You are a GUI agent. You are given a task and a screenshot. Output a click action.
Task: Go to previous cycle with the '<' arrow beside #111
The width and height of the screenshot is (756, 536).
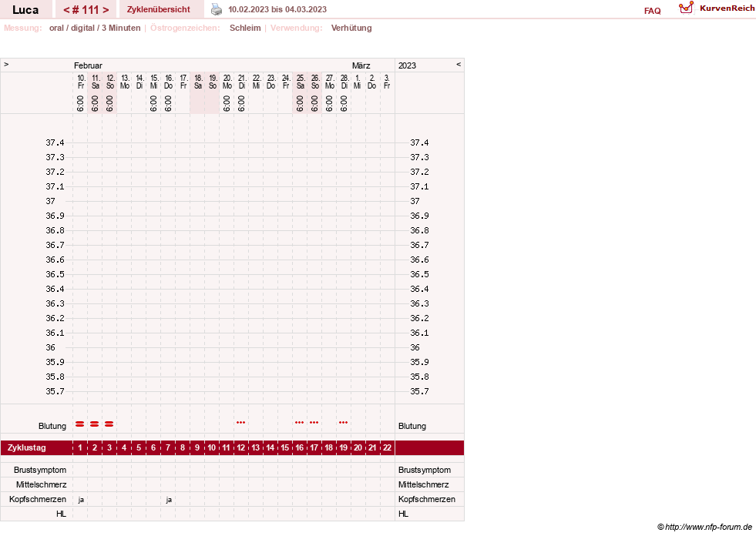coord(66,10)
